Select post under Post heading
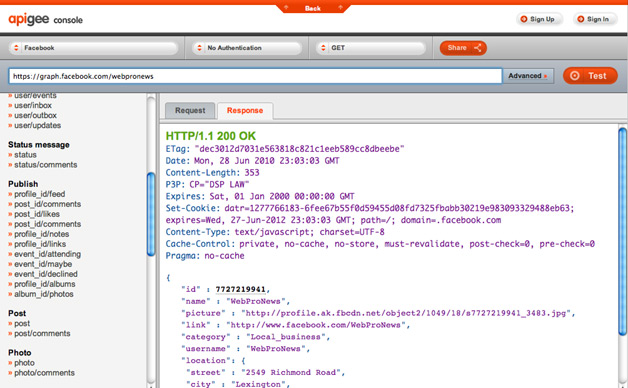 point(22,324)
